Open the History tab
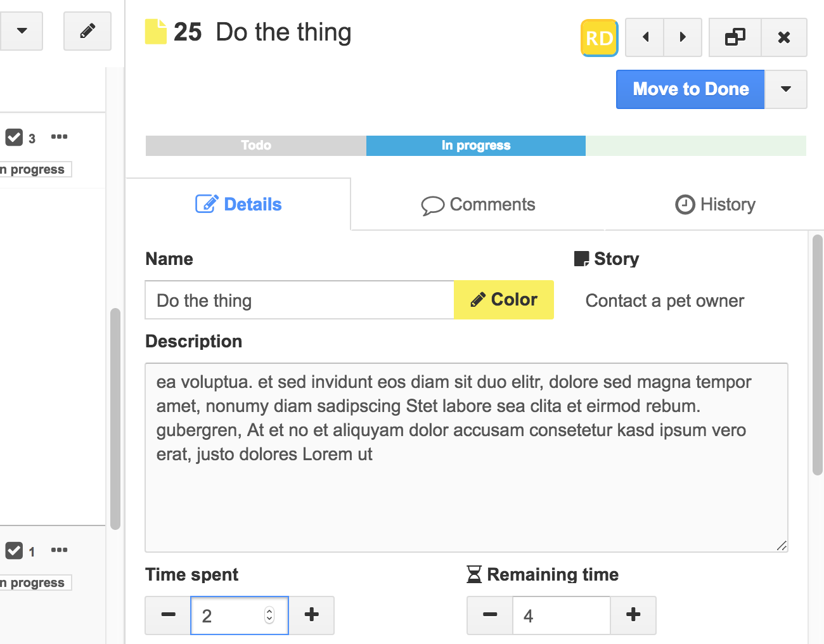Screen dimensions: 824x644 click(x=715, y=205)
